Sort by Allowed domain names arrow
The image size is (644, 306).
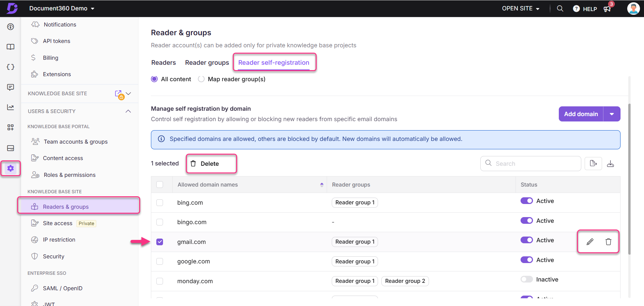[322, 185]
